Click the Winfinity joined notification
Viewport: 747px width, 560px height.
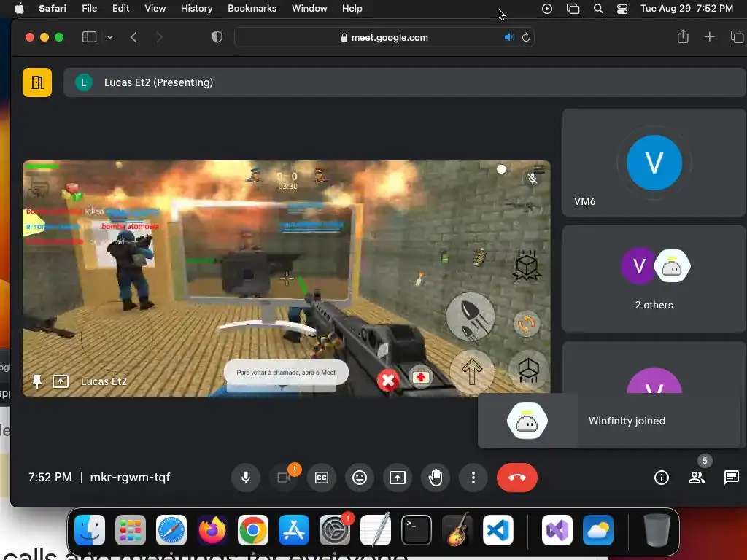[612, 421]
